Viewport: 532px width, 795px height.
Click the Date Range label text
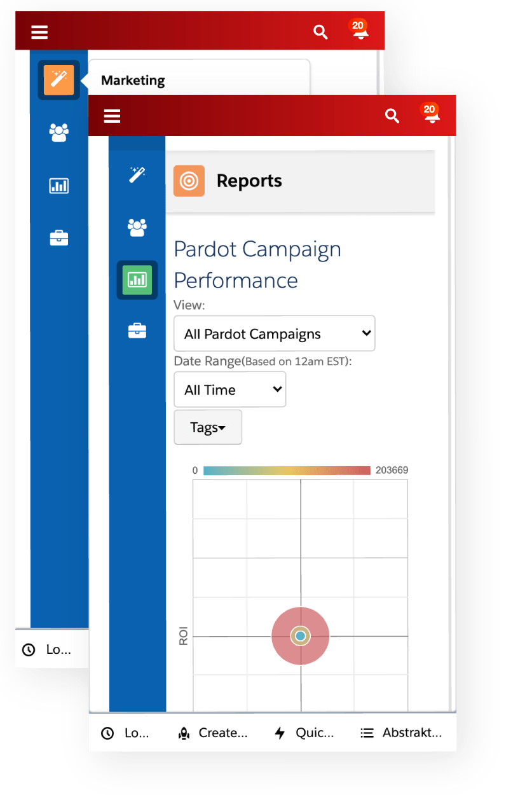click(x=263, y=361)
